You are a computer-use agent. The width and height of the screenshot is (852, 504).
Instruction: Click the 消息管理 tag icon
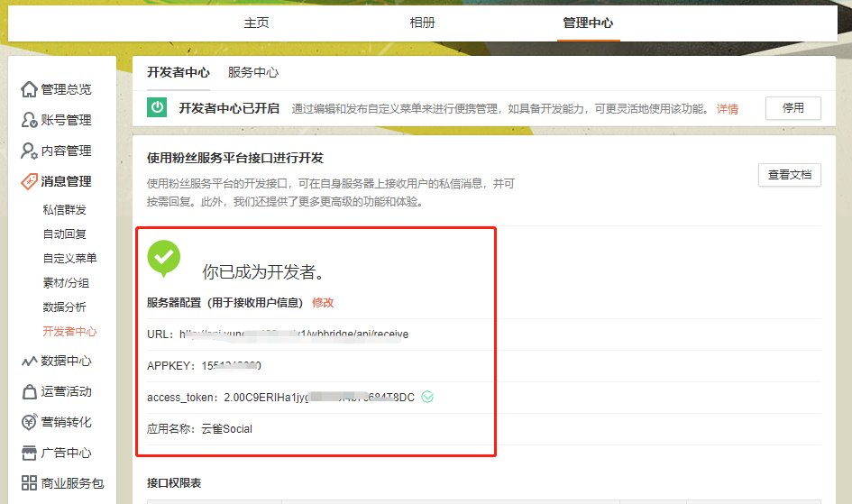pyautogui.click(x=30, y=181)
